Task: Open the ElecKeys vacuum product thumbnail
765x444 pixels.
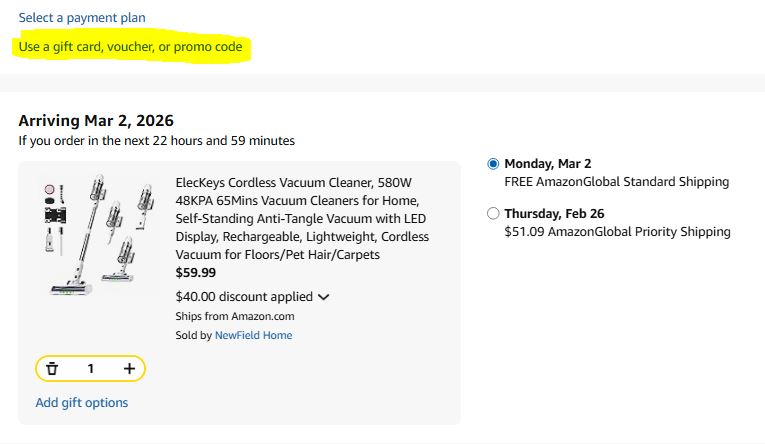Action: click(x=93, y=236)
